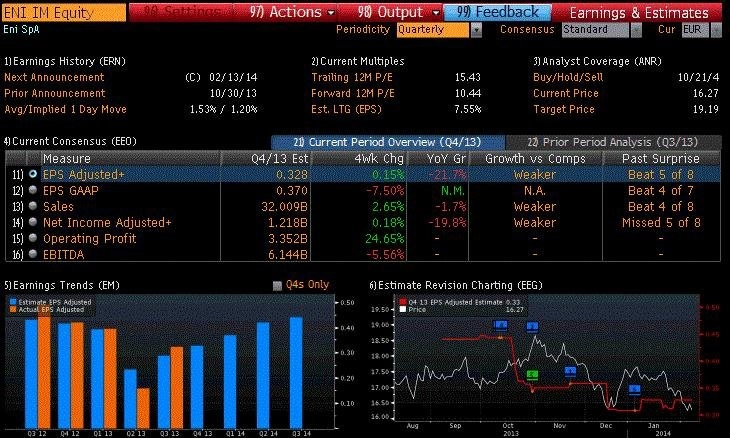Click the Avg/Implied 1 Day Move value
Screen dimensions: 730x438
click(223, 109)
